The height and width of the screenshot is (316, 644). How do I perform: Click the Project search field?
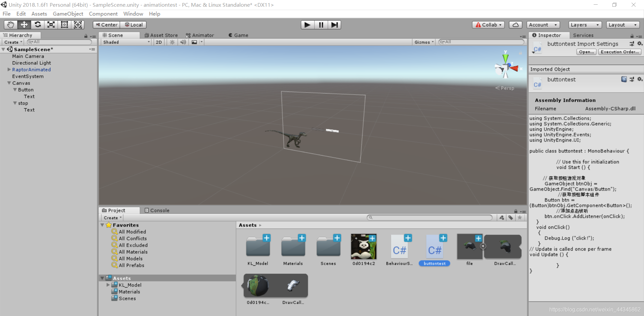[x=430, y=217]
